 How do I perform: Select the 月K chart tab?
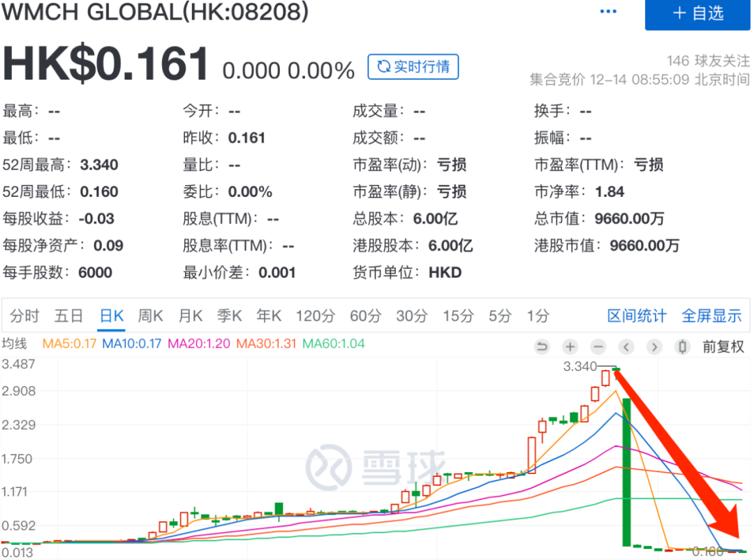[190, 316]
